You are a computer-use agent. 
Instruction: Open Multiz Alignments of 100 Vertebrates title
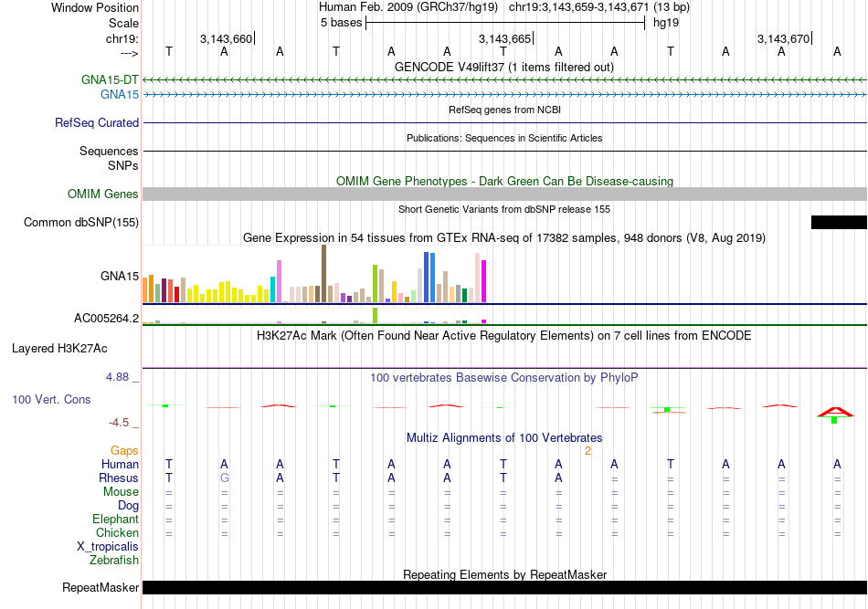tap(504, 438)
